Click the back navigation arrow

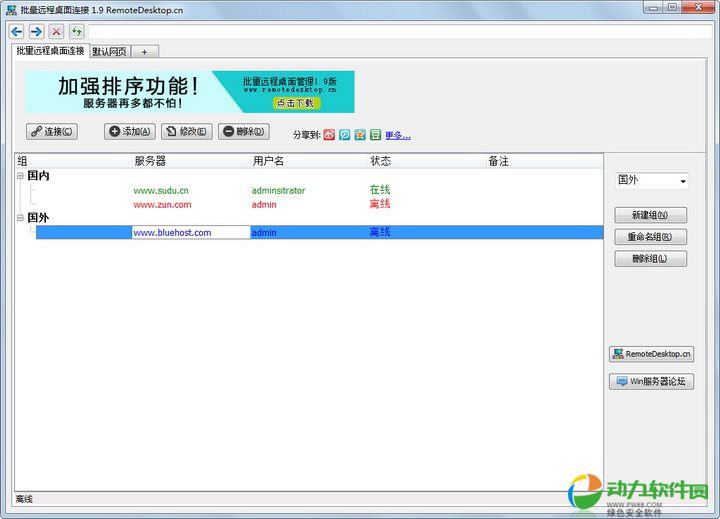point(17,32)
